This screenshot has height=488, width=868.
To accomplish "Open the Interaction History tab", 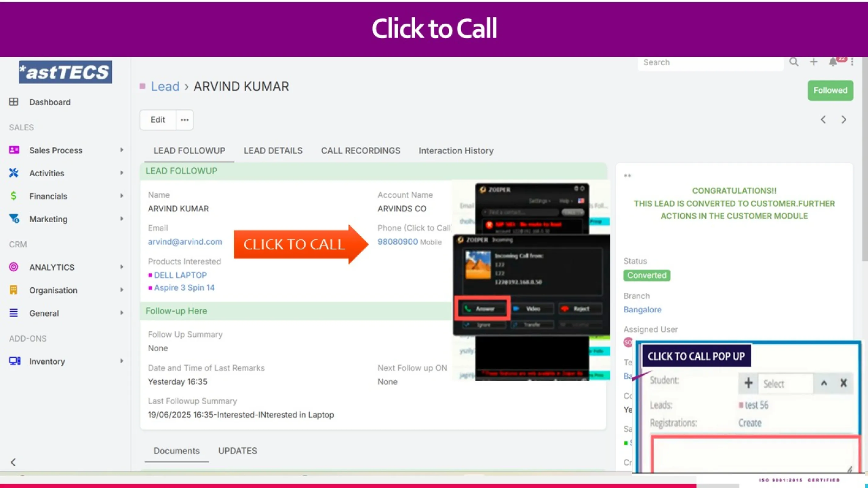I will pos(456,151).
